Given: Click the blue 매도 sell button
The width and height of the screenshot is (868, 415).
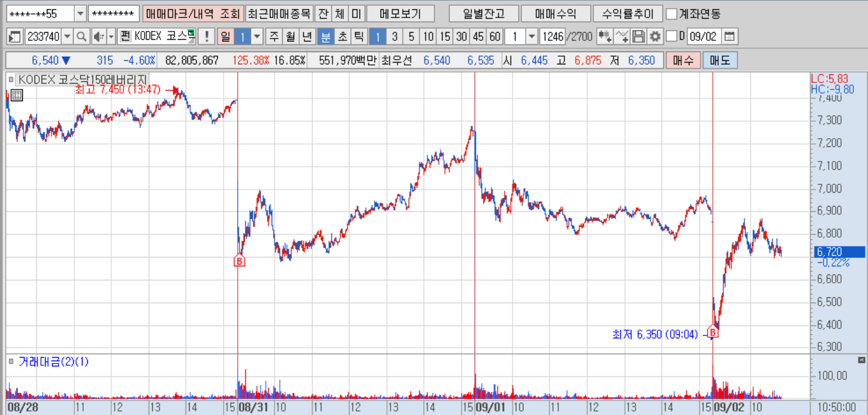Looking at the screenshot, I should coord(721,60).
